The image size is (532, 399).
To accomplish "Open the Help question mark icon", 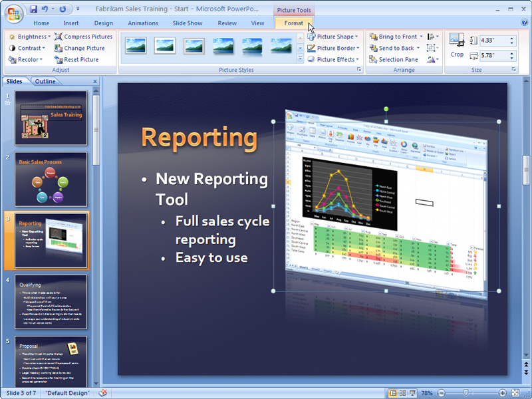I will 524,23.
